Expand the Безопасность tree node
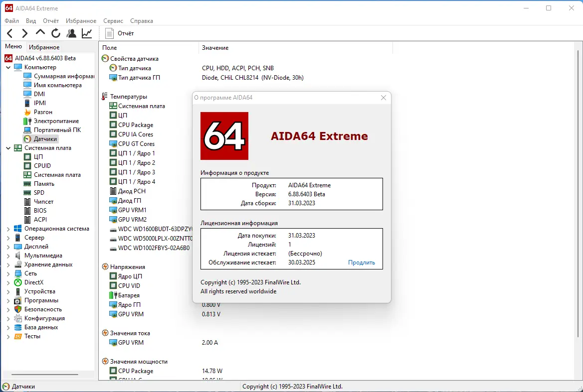The width and height of the screenshot is (583, 392). [8, 310]
